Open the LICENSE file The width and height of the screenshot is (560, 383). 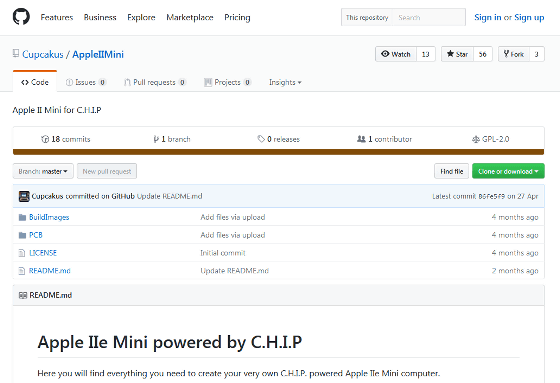click(x=43, y=253)
